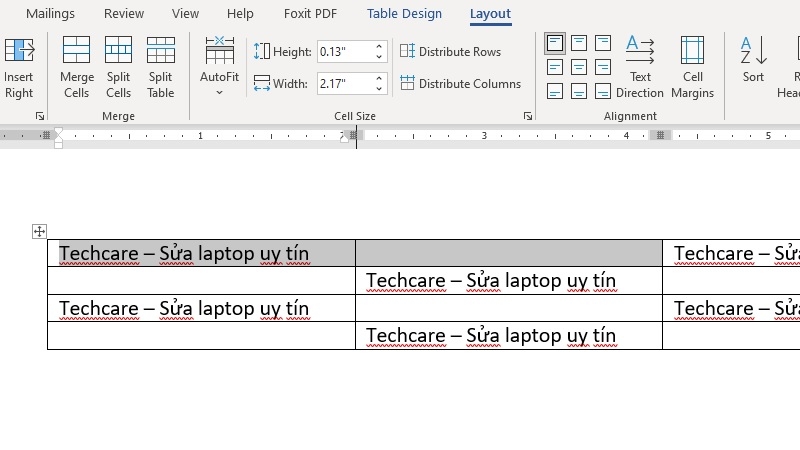800x450 pixels.
Task: Open the Help tab
Action: point(240,14)
